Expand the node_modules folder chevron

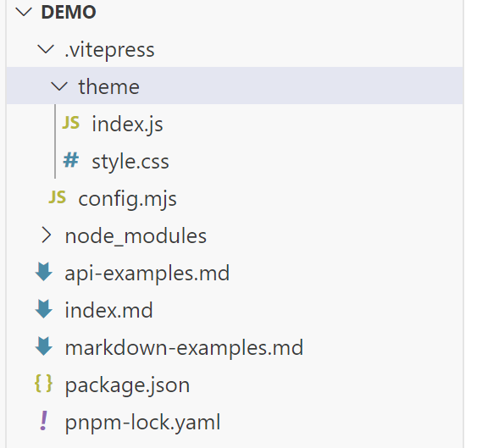[x=47, y=235]
